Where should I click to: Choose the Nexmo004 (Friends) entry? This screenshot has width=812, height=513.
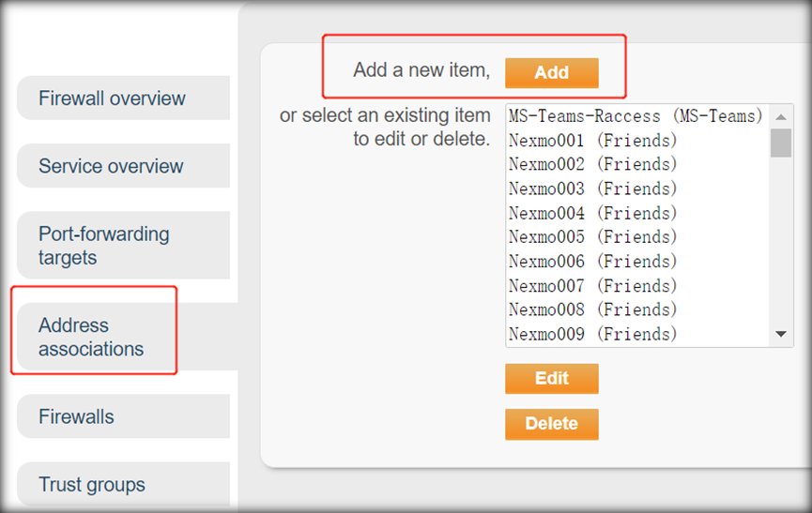pos(637,213)
